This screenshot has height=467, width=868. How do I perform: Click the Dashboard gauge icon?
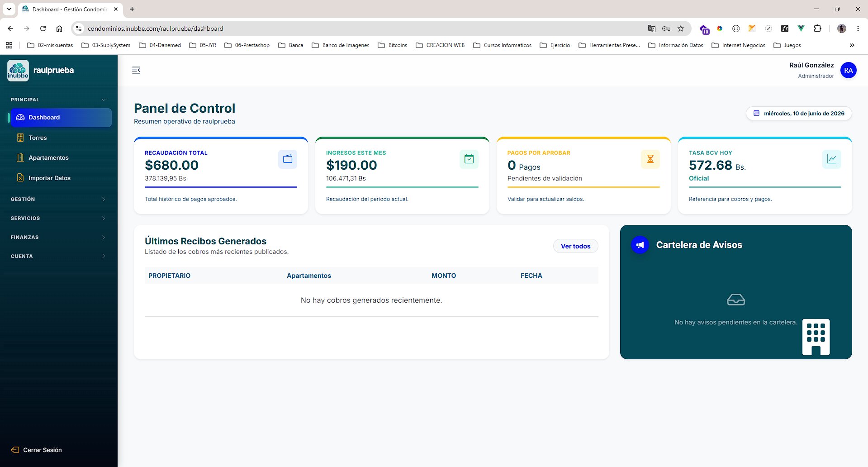pos(20,118)
